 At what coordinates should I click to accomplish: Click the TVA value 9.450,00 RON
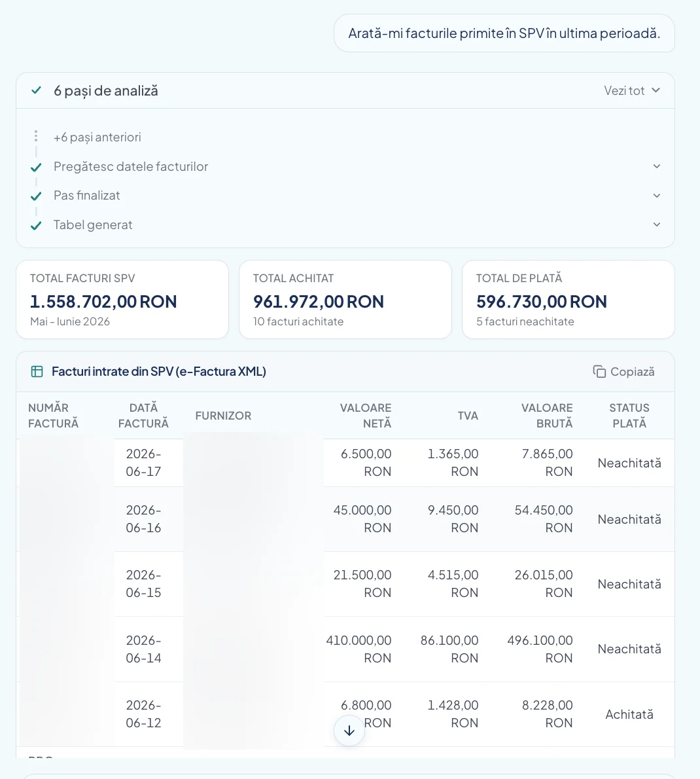(x=453, y=518)
